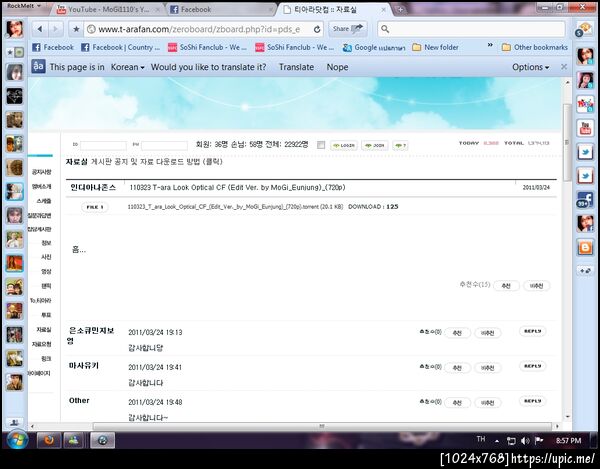This screenshot has height=469, width=600.
Task: Click the Windows Start button
Action: pos(17,440)
